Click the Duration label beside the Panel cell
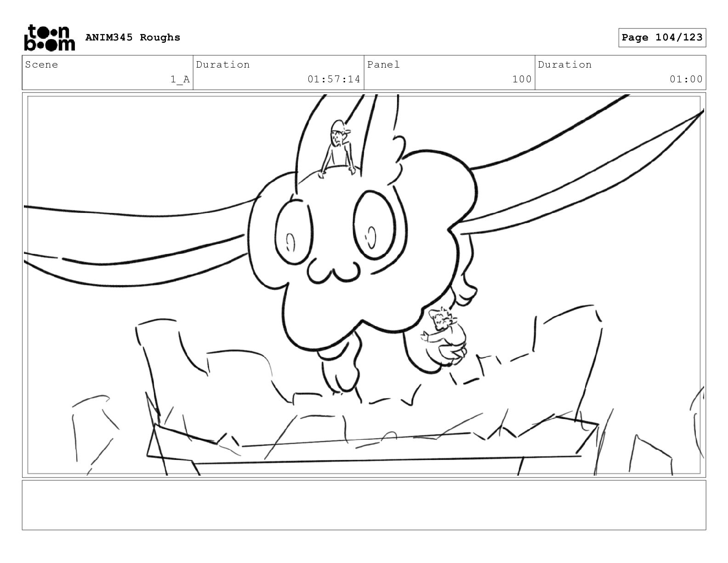The width and height of the screenshot is (728, 563). pyautogui.click(x=565, y=64)
